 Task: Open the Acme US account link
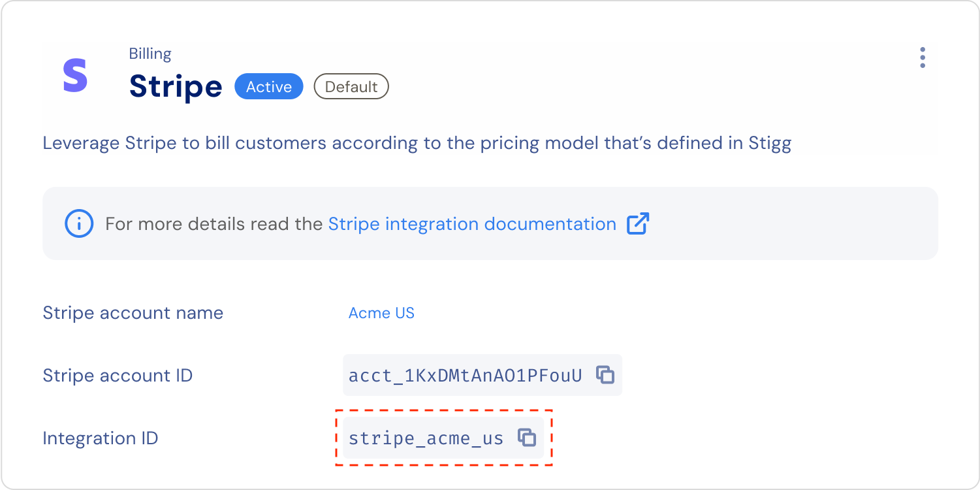[x=381, y=313]
